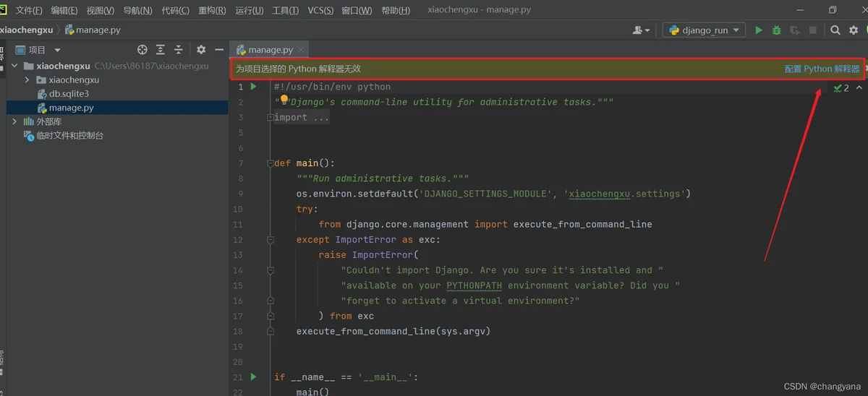Click run gutter arrow on line 21

tap(253, 376)
